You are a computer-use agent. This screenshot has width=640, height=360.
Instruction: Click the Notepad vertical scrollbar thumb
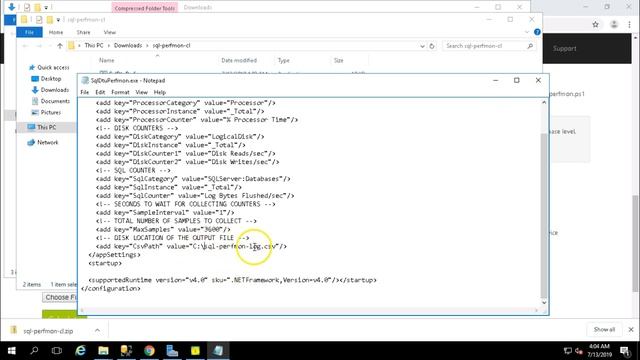point(544,216)
